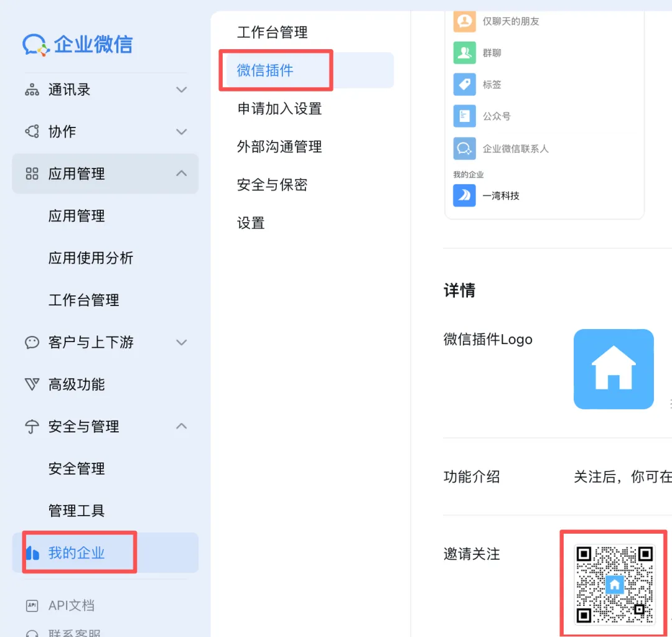The height and width of the screenshot is (637, 672).
Task: Click the 企业微信联系人 text
Action: coord(516,149)
